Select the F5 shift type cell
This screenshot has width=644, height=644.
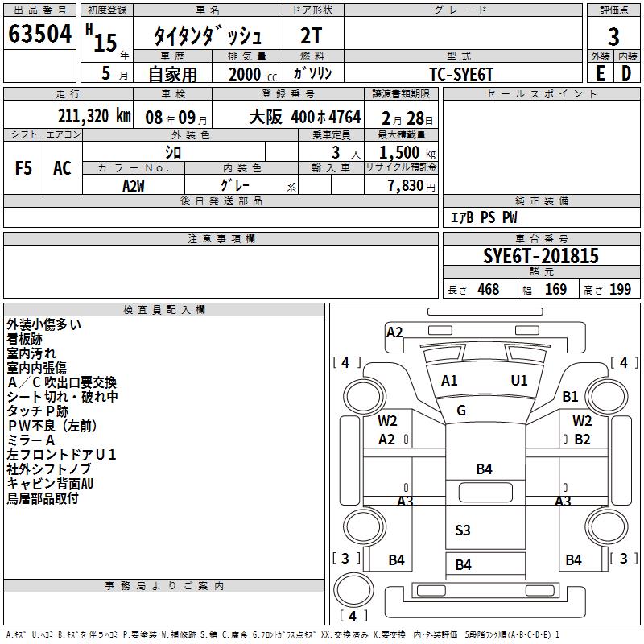(x=24, y=168)
